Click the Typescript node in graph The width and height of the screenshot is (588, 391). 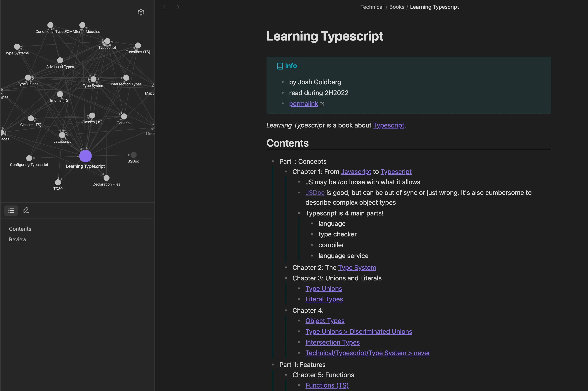coord(107,41)
